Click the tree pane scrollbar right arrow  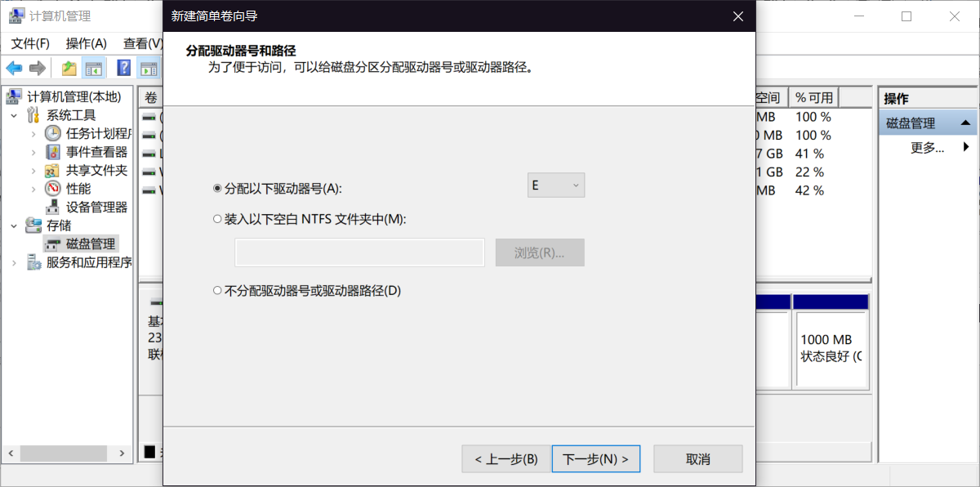coord(122,452)
